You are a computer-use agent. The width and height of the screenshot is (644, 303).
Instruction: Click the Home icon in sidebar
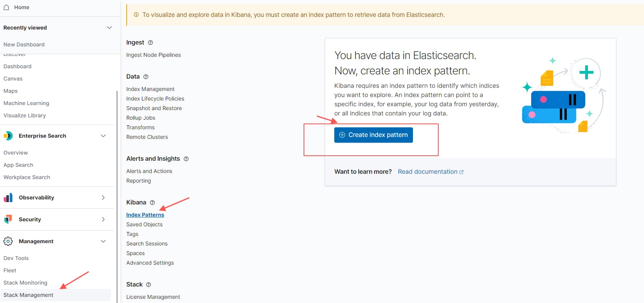[7, 7]
